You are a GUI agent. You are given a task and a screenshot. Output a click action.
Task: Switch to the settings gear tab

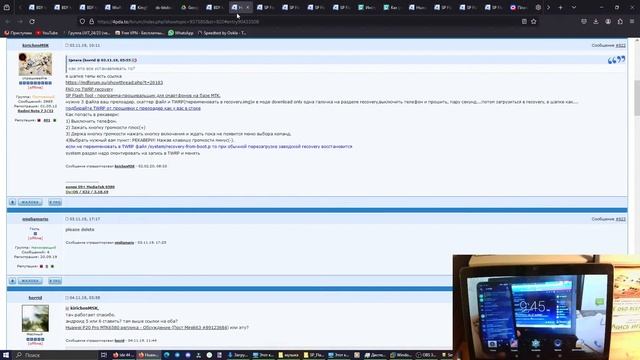pyautogui.click(x=538, y=7)
